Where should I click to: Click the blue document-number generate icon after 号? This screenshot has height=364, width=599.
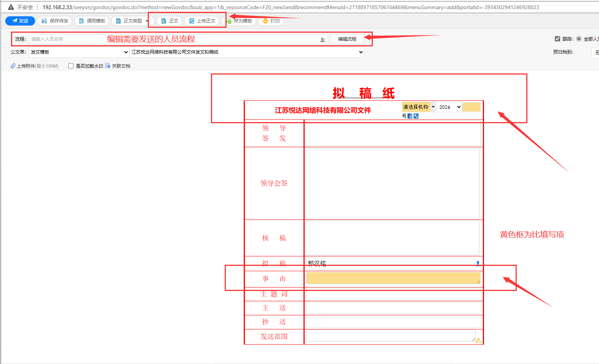[x=410, y=116]
